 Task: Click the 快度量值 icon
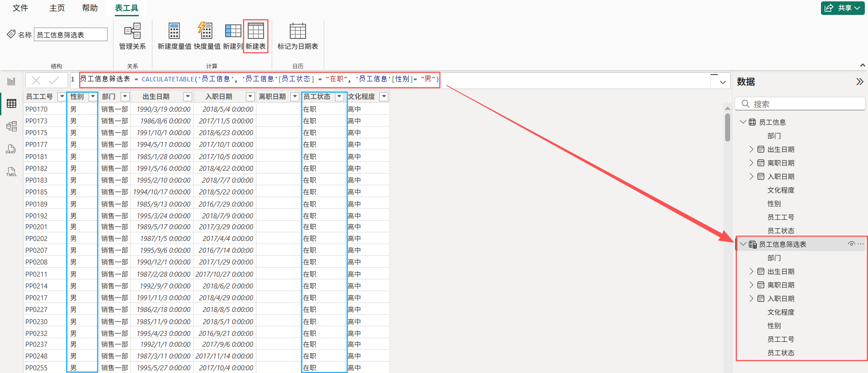205,30
